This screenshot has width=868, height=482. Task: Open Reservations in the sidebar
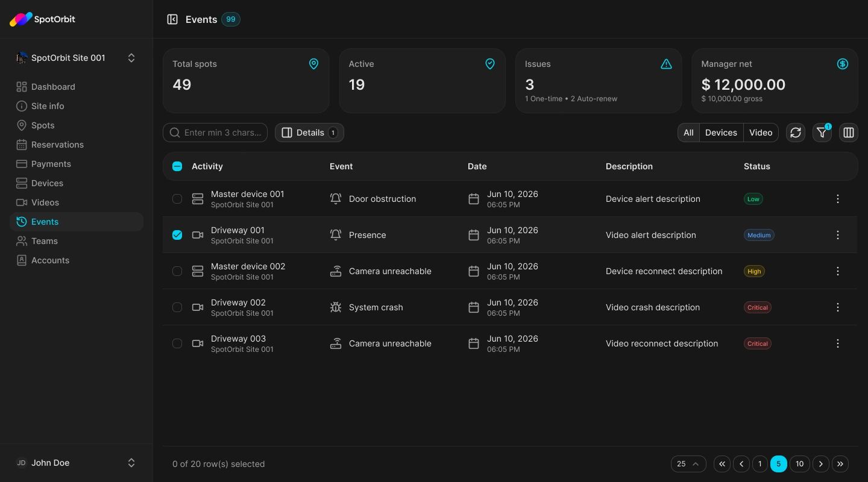[76, 145]
